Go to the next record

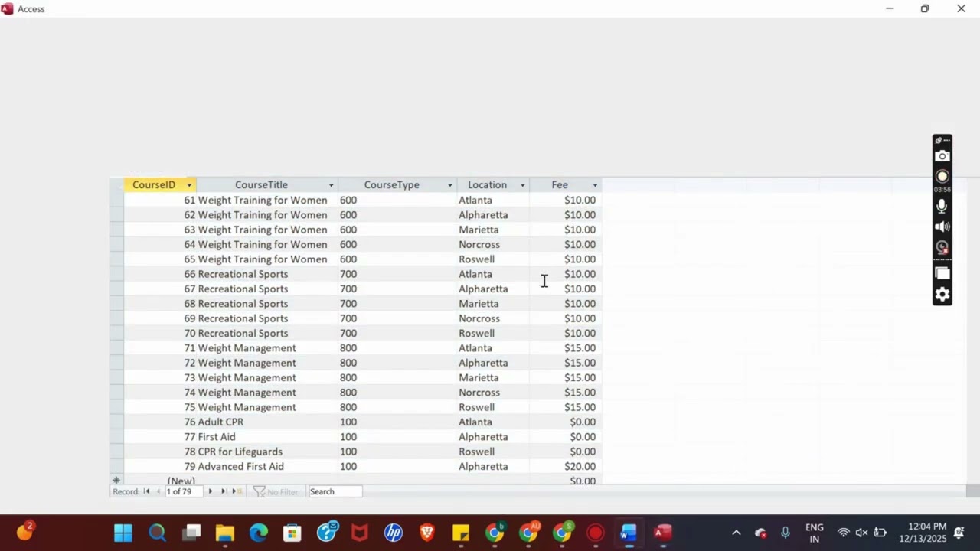coord(211,491)
